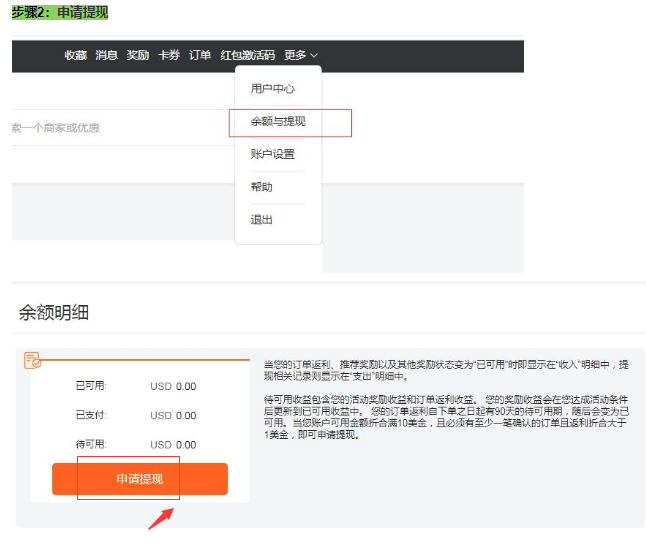This screenshot has height=542, width=646.
Task: Click the 余额明细 section heading
Action: pos(54,313)
